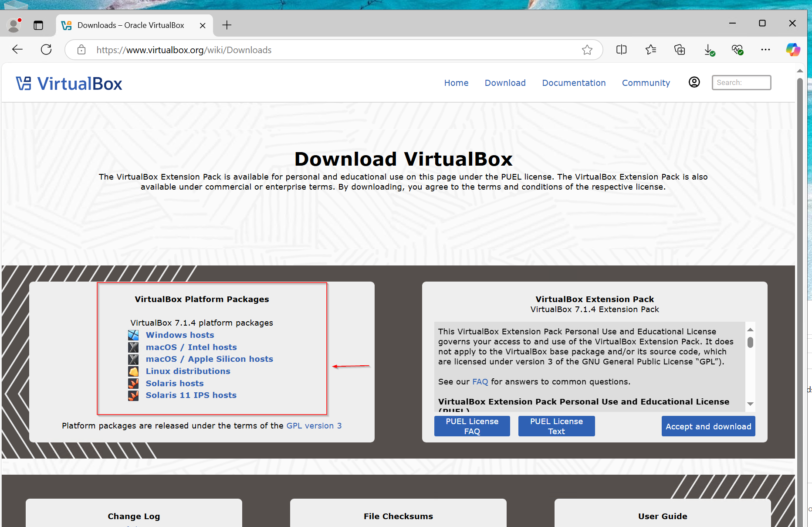The height and width of the screenshot is (527, 812).
Task: Download Windows hosts package
Action: pyautogui.click(x=180, y=335)
